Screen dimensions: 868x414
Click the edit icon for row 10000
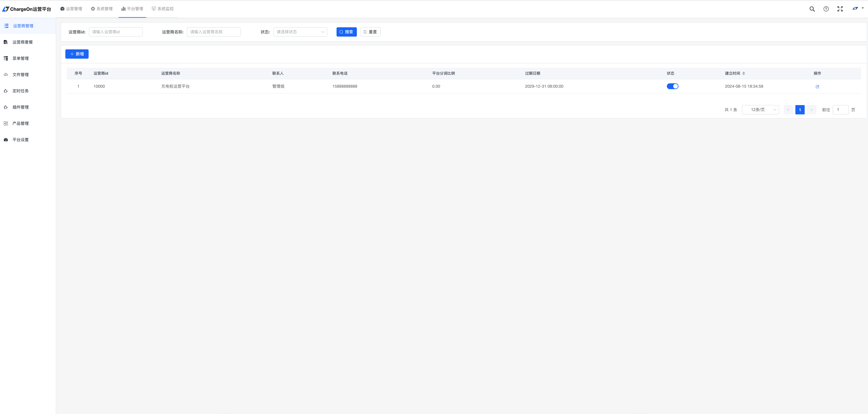tap(817, 87)
